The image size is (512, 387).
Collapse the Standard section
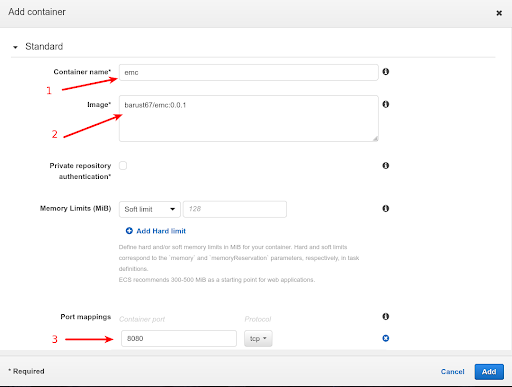click(x=15, y=47)
